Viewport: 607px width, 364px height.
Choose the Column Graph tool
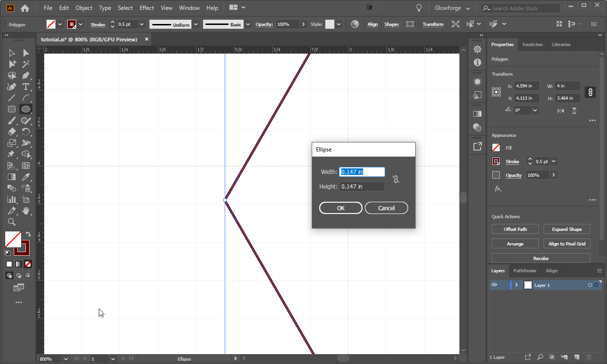pos(12,199)
